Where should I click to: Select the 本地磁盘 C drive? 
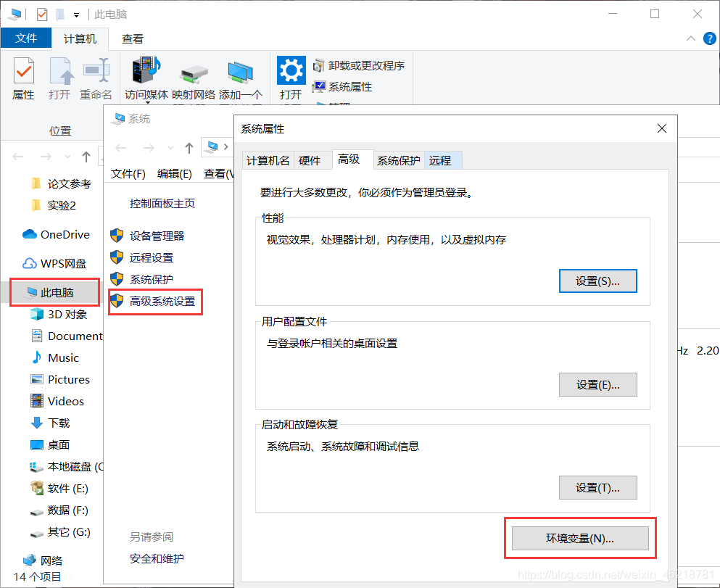(x=66, y=467)
